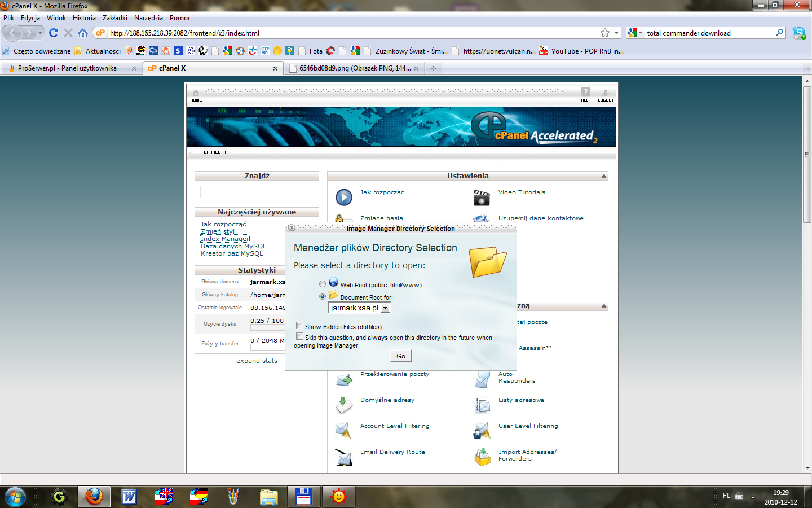Screen dimensions: 812x508
Task: Click the Baza danych MySQL link
Action: click(233, 246)
